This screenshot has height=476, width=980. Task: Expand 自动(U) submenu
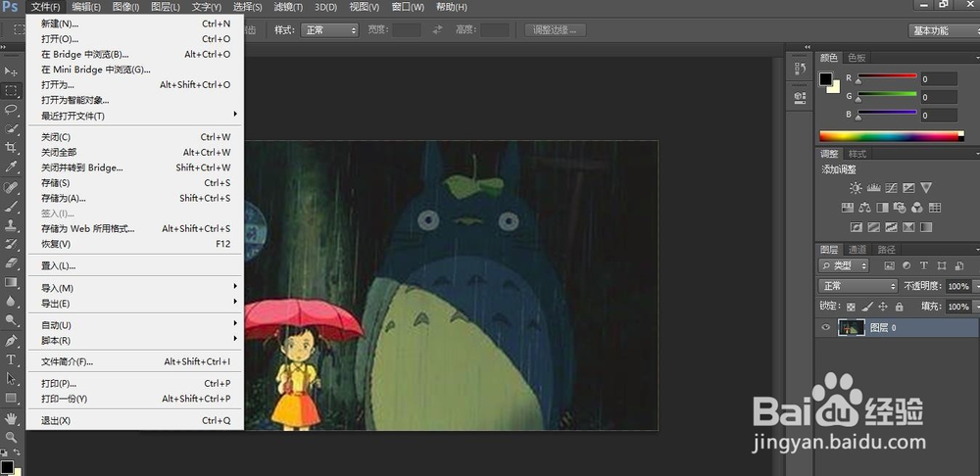[x=135, y=325]
